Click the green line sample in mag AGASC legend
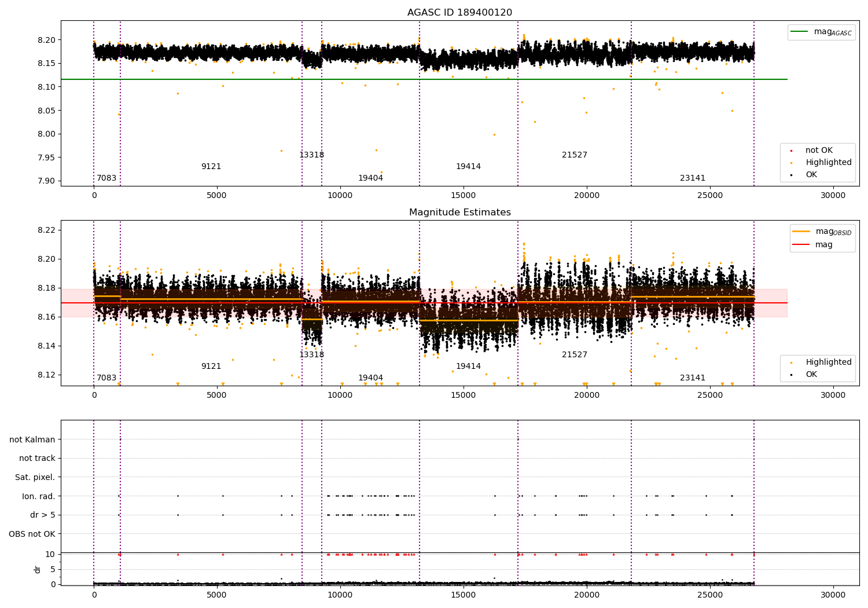This screenshot has width=868, height=608. click(800, 31)
